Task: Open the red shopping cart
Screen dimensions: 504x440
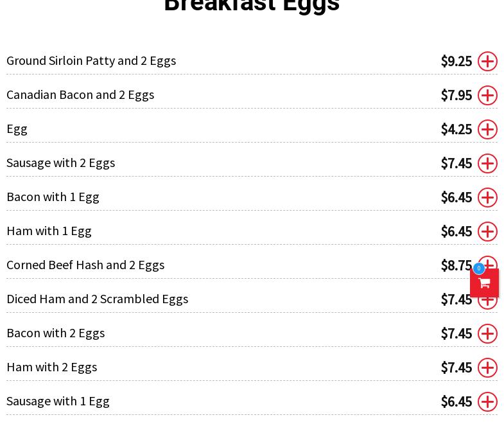Action: (x=484, y=283)
